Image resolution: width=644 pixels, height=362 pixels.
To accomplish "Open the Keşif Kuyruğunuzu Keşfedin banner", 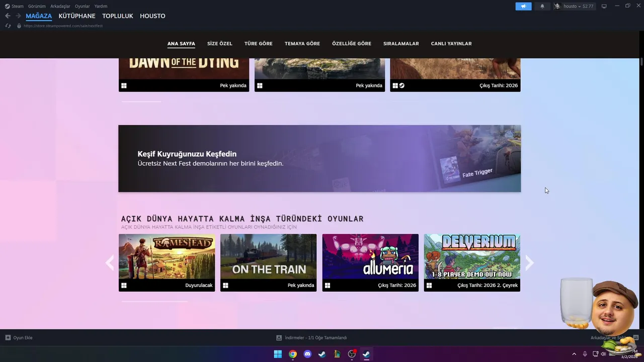I will coord(319,158).
